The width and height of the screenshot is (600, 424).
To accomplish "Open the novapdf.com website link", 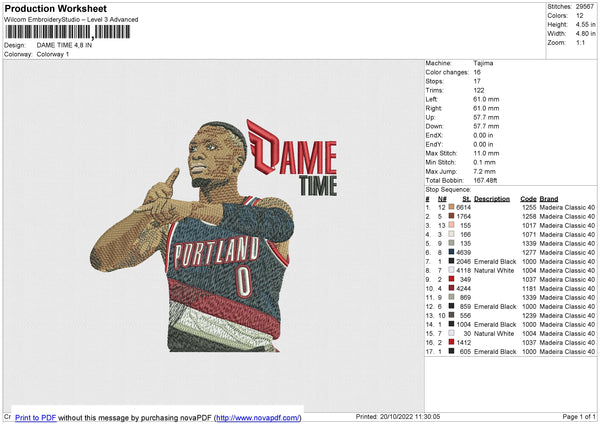I will (x=258, y=417).
